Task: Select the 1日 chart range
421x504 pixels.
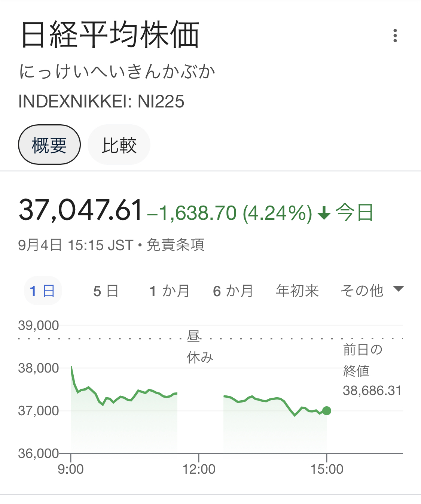Action: [43, 291]
